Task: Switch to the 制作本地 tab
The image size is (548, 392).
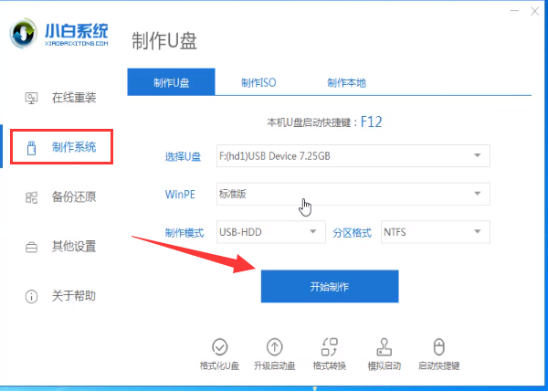Action: [x=346, y=82]
